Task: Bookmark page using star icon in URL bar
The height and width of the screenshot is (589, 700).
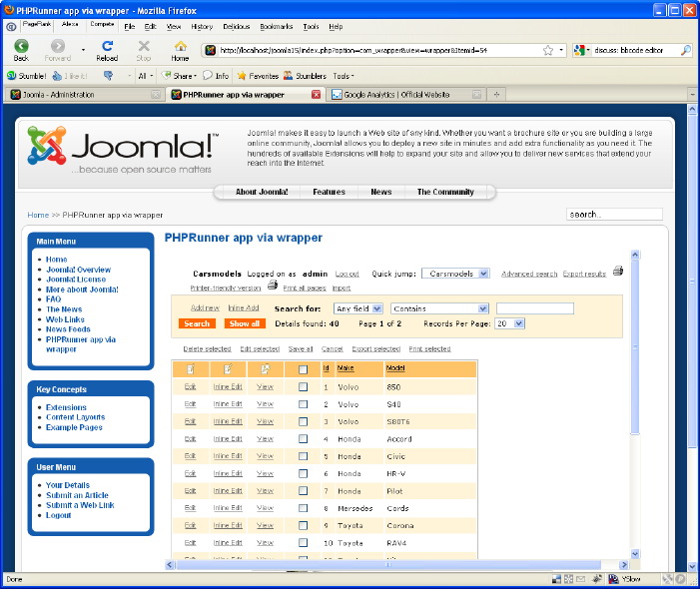Action: point(548,50)
